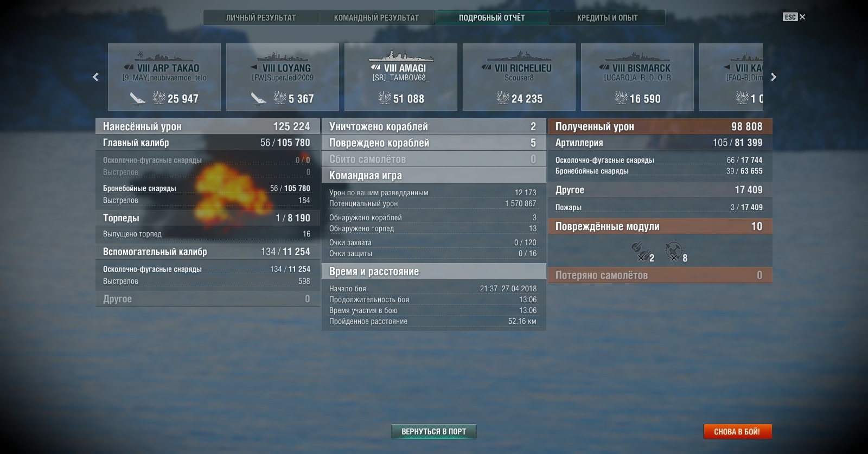
Task: Click the right arrow of ship carousel
Action: click(774, 77)
